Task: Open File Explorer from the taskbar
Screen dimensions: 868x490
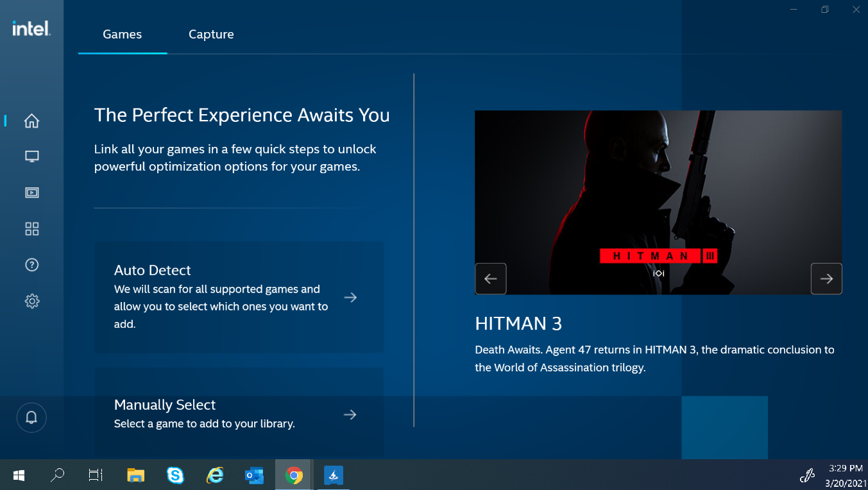Action: tap(135, 475)
